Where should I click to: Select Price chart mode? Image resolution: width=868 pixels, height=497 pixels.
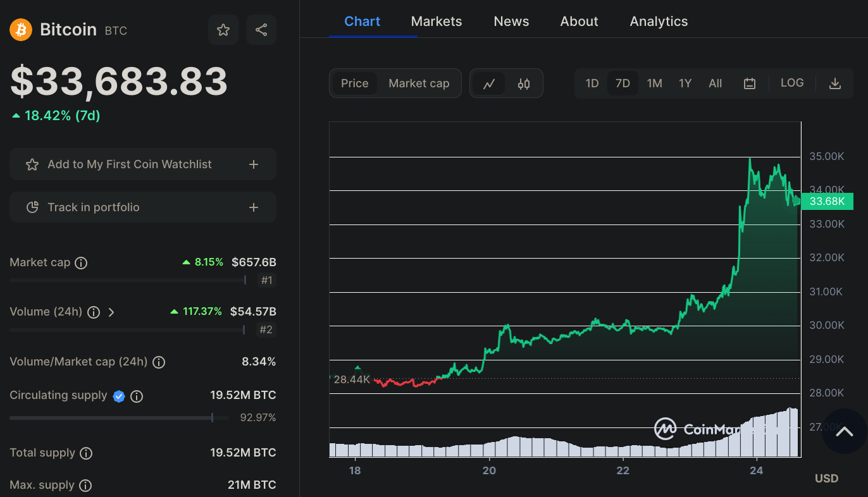pos(355,83)
